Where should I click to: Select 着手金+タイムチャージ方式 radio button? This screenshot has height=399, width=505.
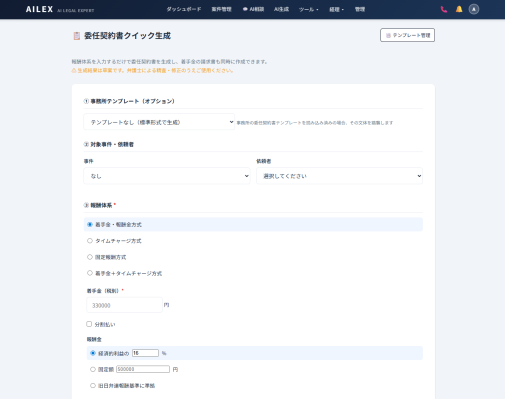pos(90,273)
